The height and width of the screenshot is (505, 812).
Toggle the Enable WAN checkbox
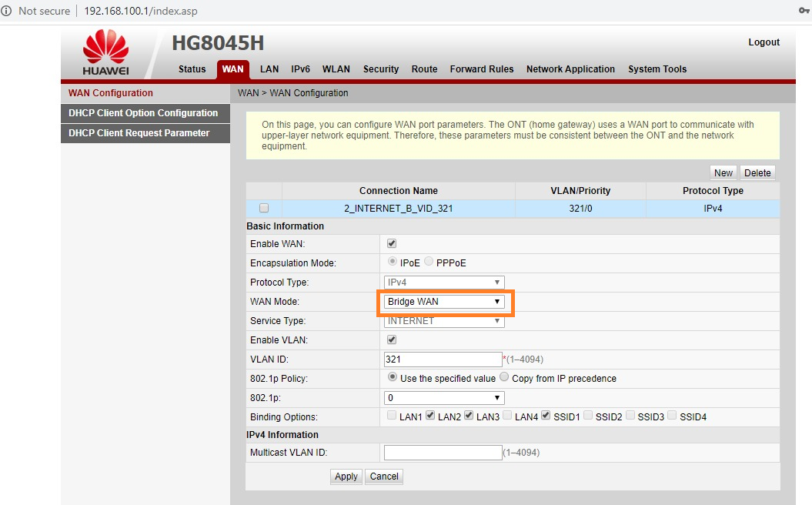[x=392, y=243]
